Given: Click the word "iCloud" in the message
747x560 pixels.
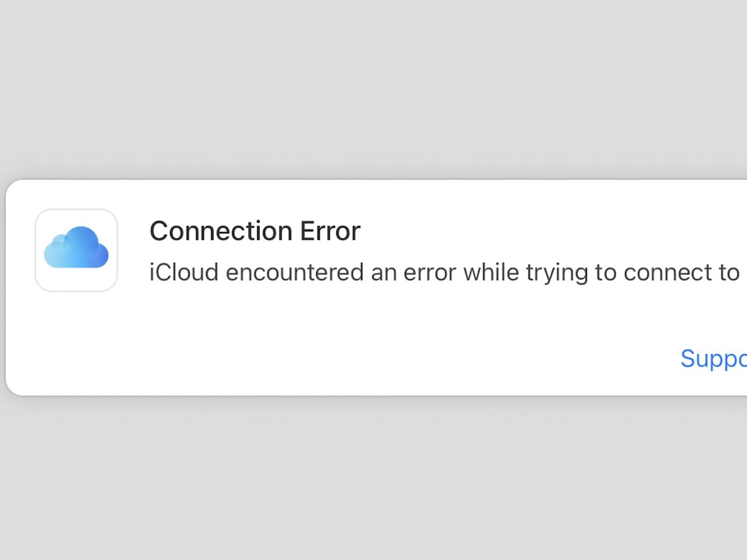Looking at the screenshot, I should [183, 272].
